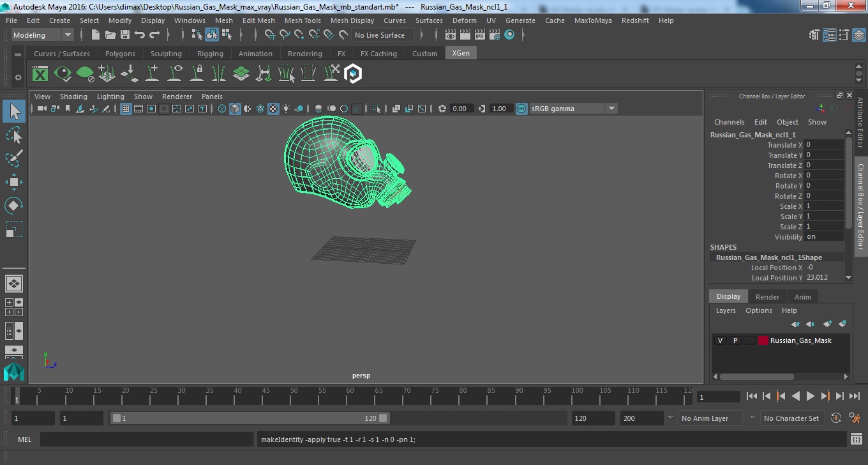The width and height of the screenshot is (868, 465).
Task: Click the Channel Box vertical scrollbar
Action: (848, 183)
